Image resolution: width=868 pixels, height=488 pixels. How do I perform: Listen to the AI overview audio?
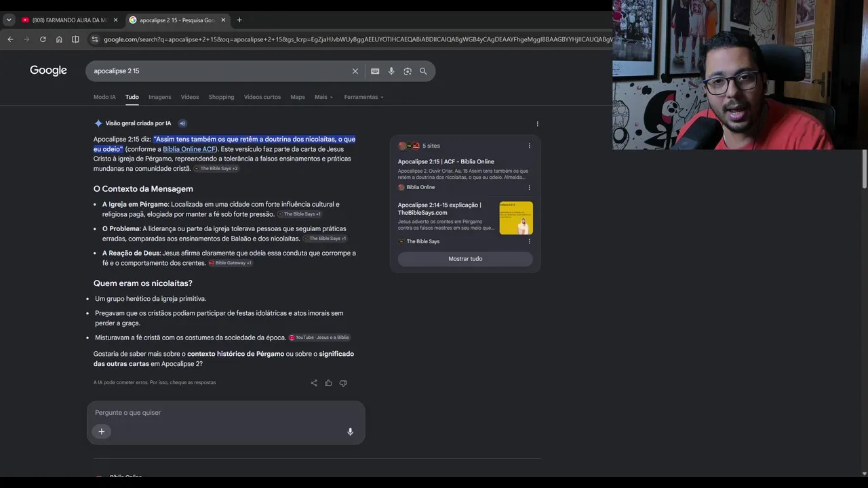pyautogui.click(x=182, y=123)
